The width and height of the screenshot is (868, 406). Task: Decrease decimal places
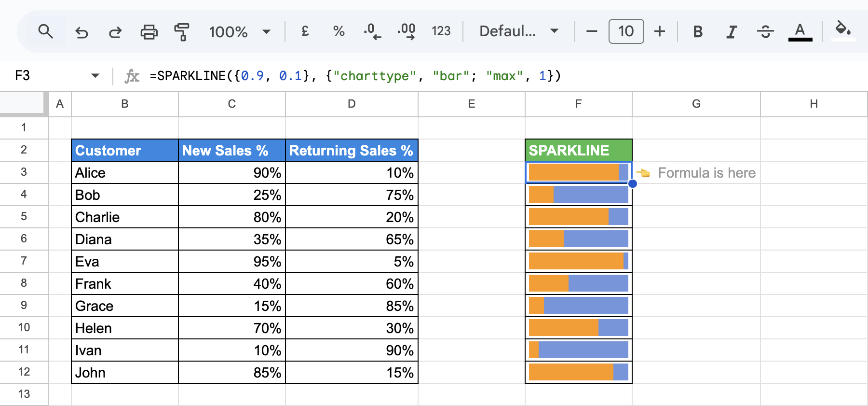tap(372, 32)
